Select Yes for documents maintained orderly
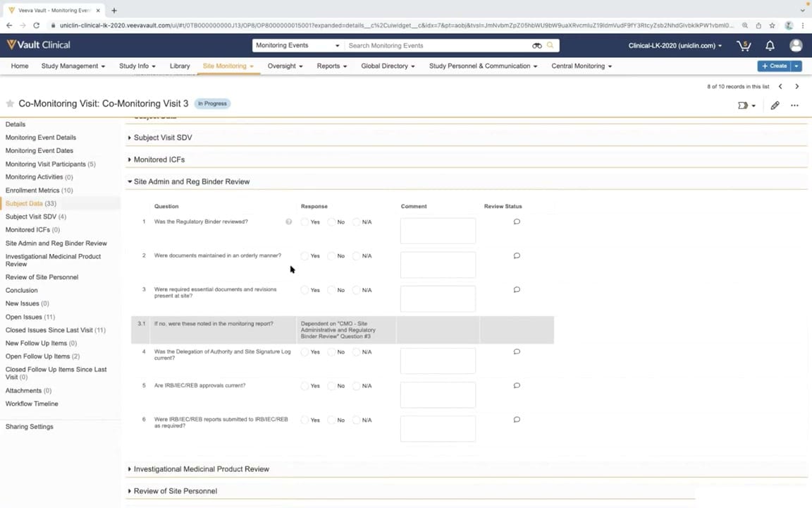The width and height of the screenshot is (812, 508). click(304, 256)
